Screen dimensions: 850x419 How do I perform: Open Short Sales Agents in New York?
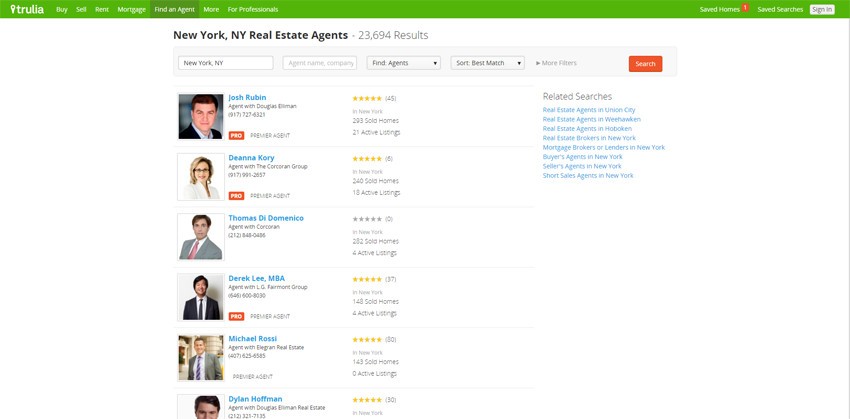[588, 175]
